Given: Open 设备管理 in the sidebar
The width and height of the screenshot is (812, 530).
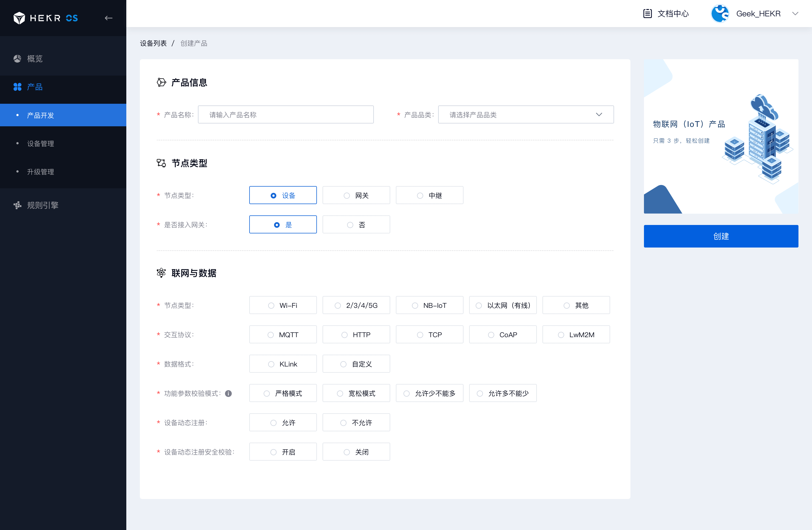Looking at the screenshot, I should (41, 143).
